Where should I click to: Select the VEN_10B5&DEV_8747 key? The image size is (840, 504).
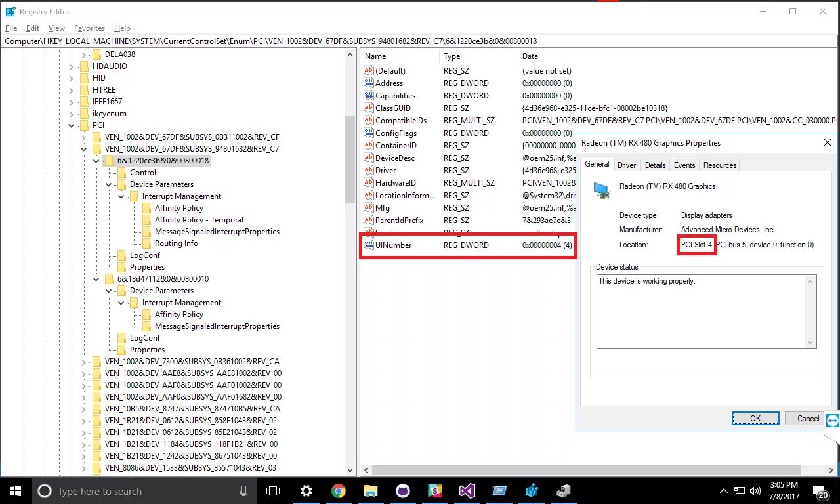pyautogui.click(x=192, y=409)
